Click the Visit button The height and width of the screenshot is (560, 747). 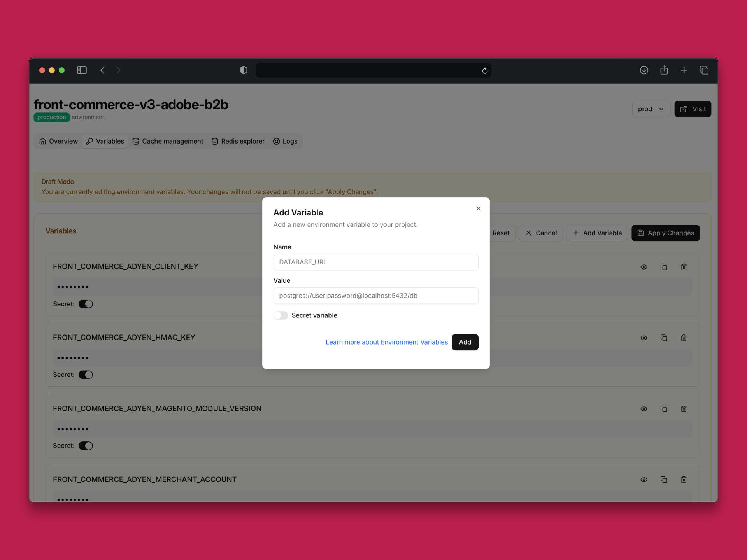693,109
